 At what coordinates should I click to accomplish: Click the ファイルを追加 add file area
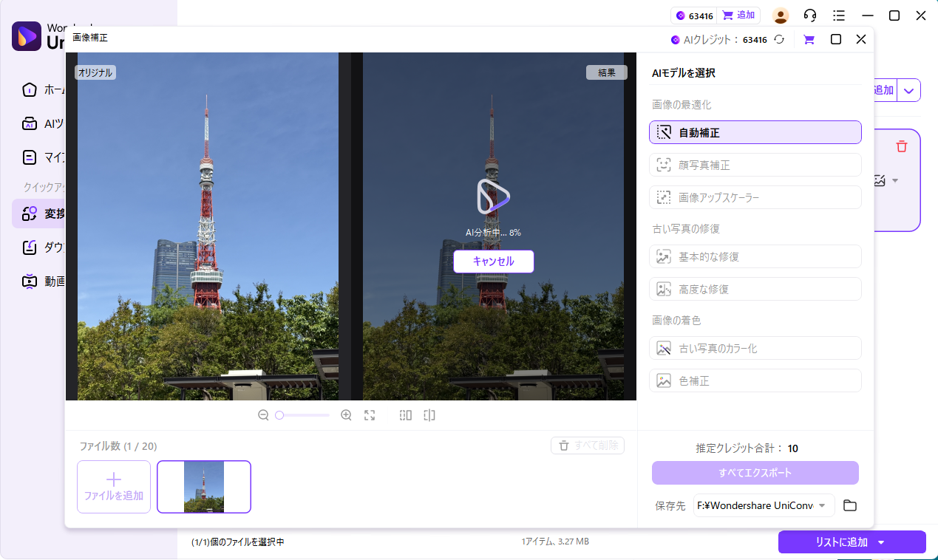pyautogui.click(x=113, y=486)
